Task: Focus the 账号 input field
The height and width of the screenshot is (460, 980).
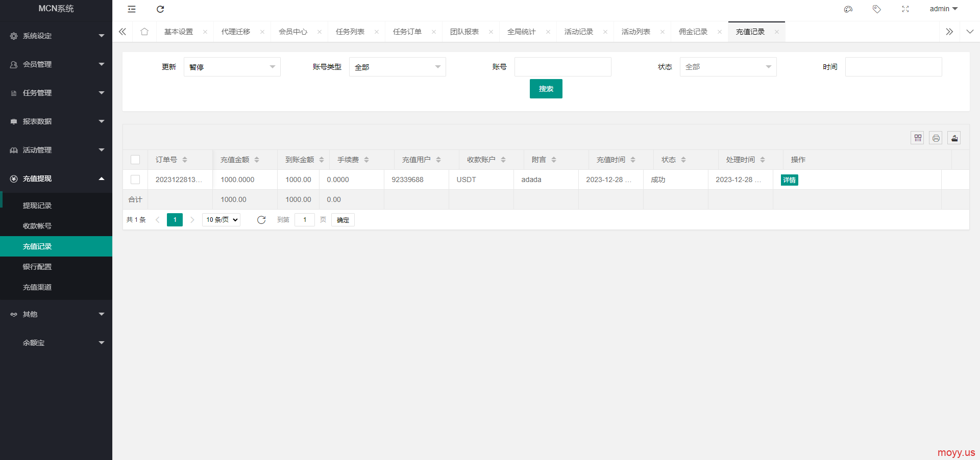Action: pos(563,67)
